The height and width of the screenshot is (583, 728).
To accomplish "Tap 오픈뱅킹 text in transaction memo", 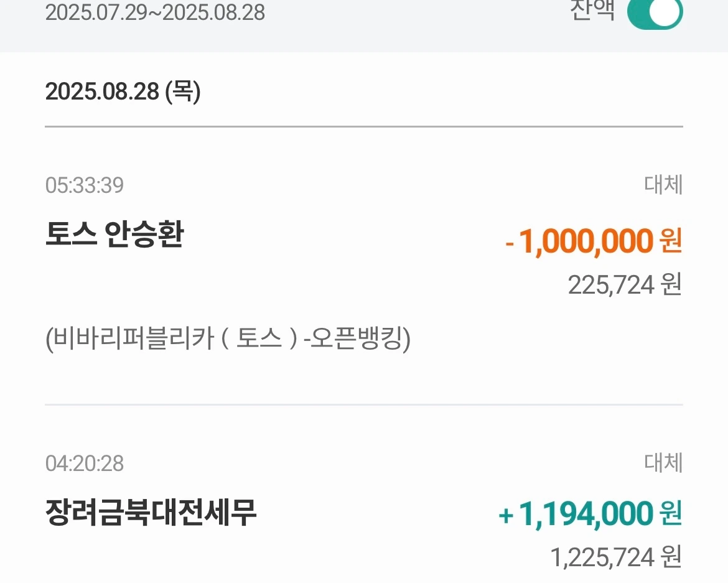I will (356, 338).
